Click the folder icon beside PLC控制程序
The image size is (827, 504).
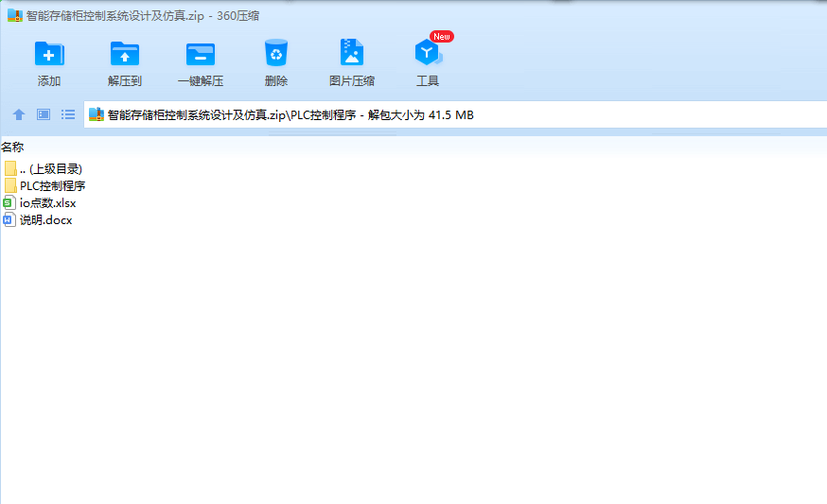(10, 185)
